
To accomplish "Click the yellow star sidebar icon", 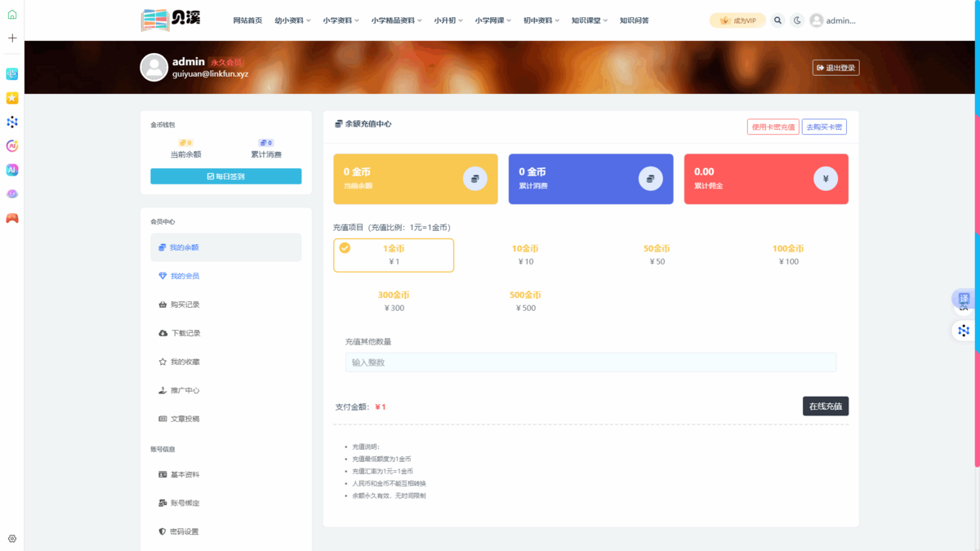I will click(x=12, y=98).
